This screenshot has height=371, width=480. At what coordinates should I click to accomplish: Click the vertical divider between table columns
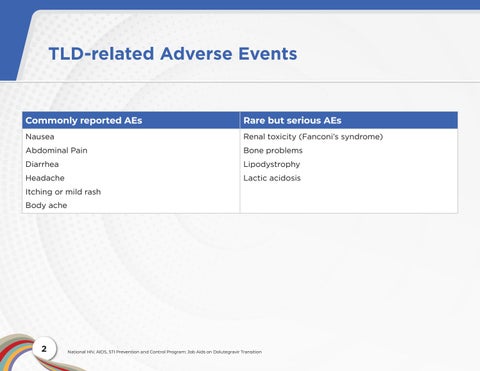[240, 163]
